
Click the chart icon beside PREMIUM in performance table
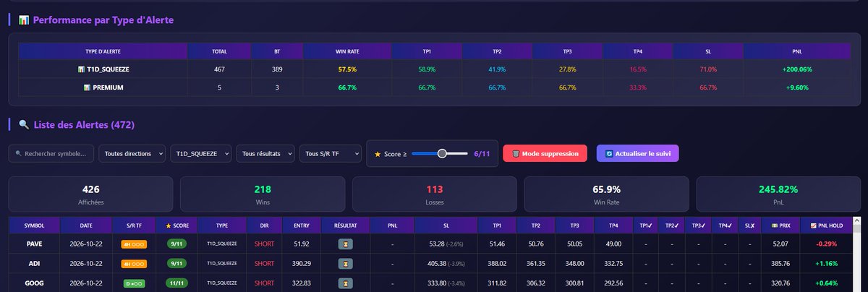click(88, 87)
